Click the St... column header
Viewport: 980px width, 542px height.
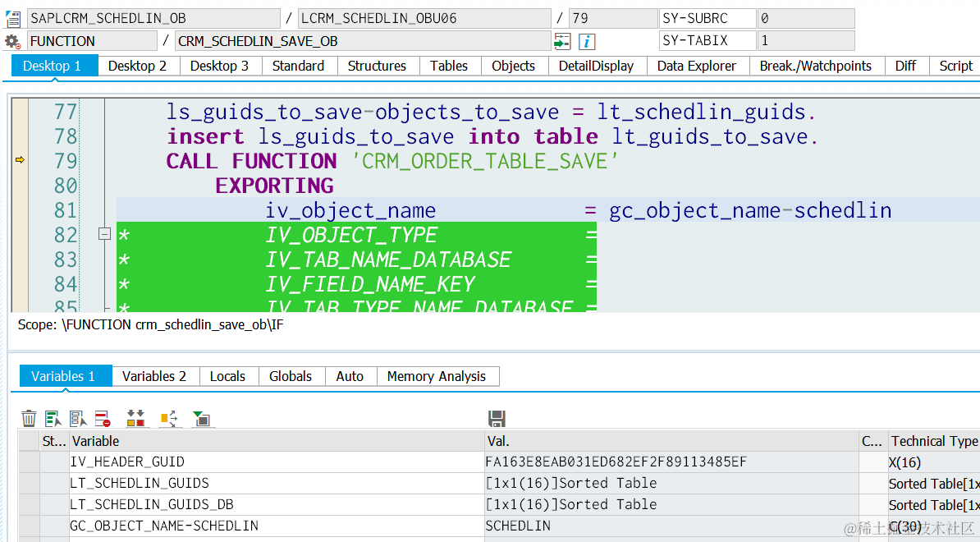(54, 441)
